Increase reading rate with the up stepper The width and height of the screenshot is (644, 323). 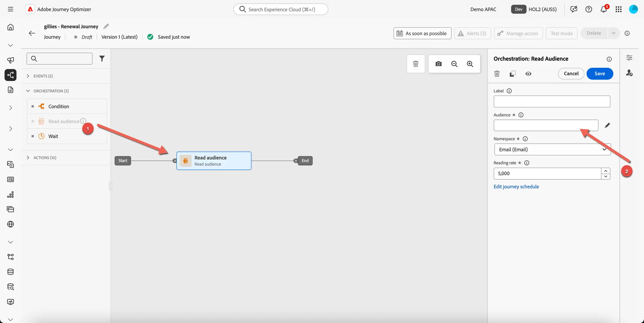[x=606, y=171]
